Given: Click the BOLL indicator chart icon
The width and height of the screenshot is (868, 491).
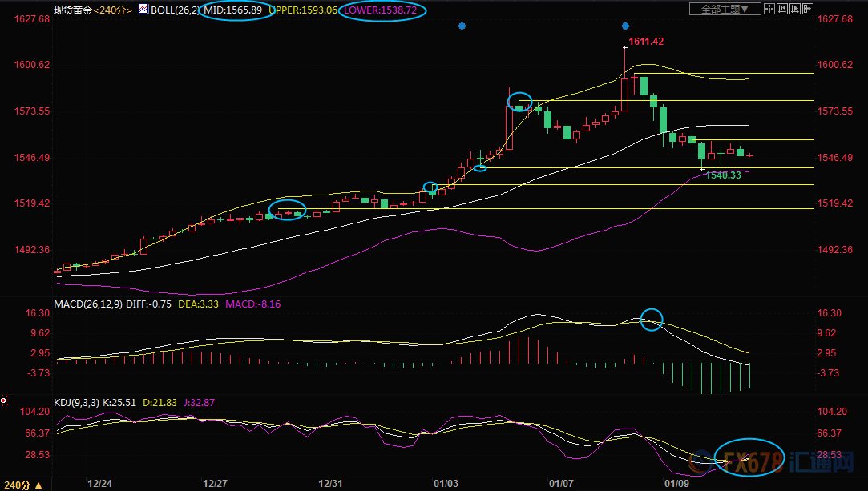Looking at the screenshot, I should (x=143, y=10).
